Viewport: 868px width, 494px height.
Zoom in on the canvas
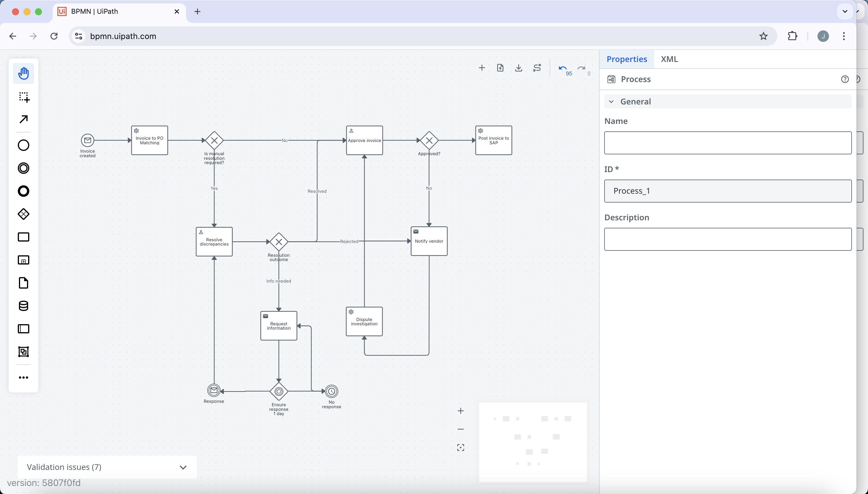tap(460, 411)
